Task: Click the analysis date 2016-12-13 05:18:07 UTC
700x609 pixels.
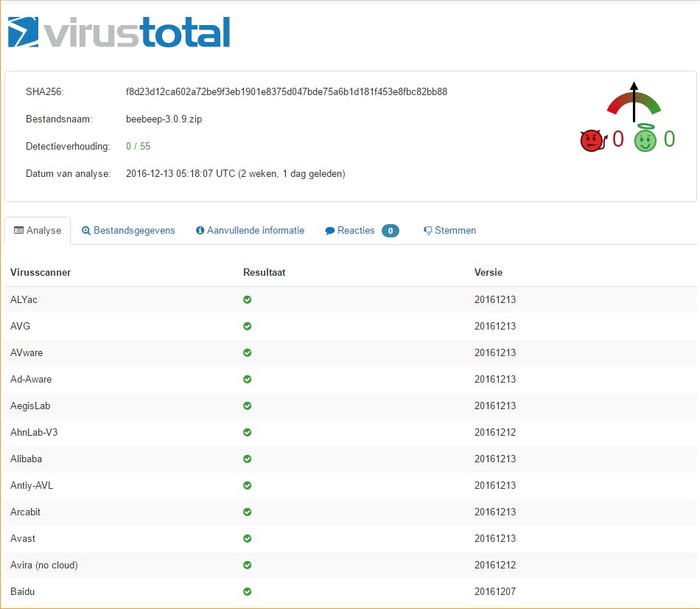Action: coord(181,174)
